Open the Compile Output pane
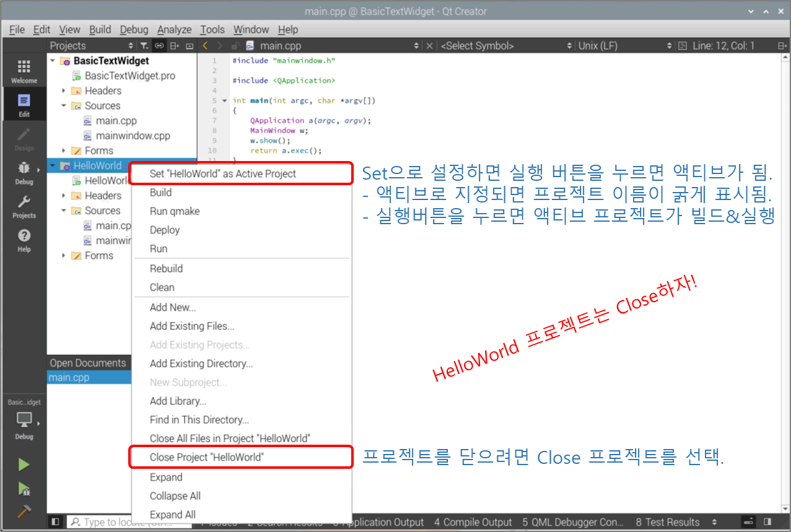791x532 pixels. (x=473, y=522)
